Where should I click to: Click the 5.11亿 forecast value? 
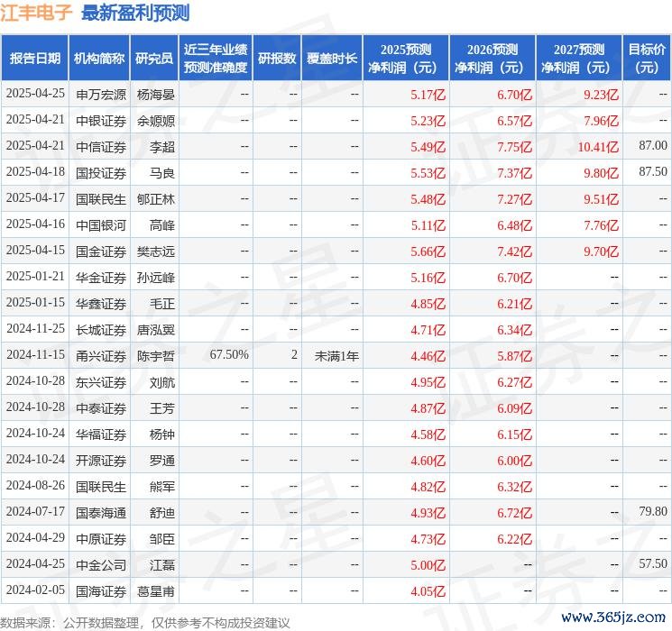[428, 225]
